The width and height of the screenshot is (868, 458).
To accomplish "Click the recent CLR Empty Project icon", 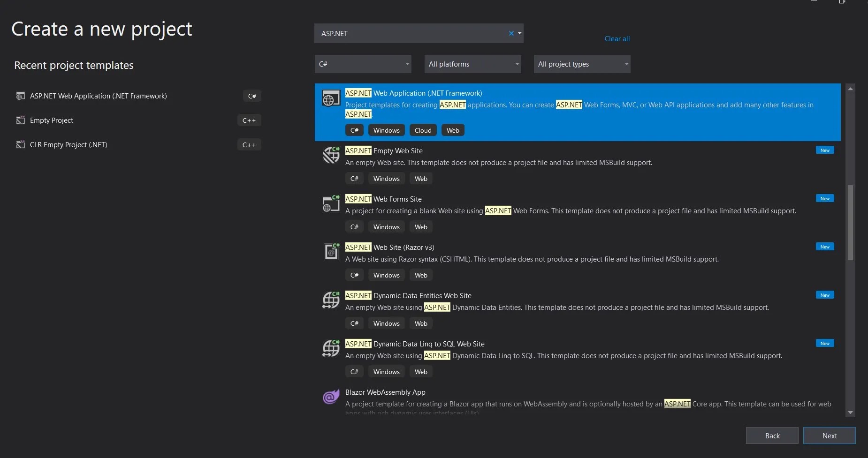I will (20, 145).
